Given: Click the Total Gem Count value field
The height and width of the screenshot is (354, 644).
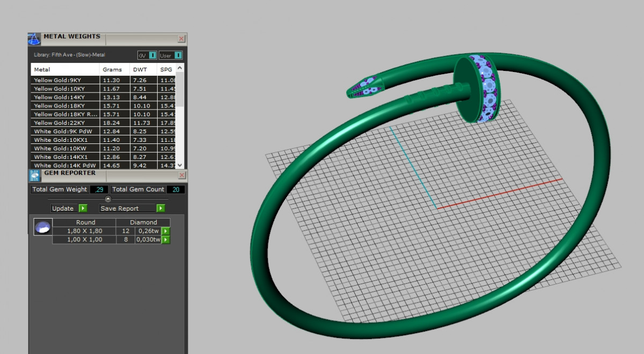Looking at the screenshot, I should coord(175,190).
